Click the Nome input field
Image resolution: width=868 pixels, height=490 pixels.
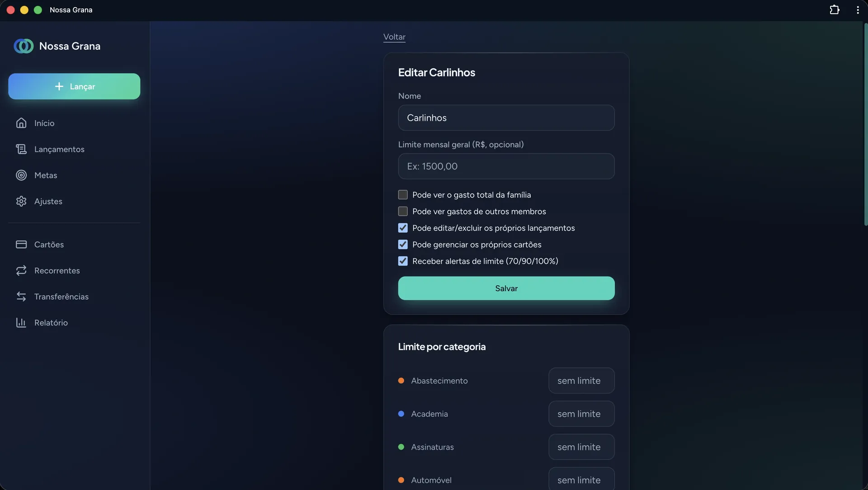click(x=506, y=118)
